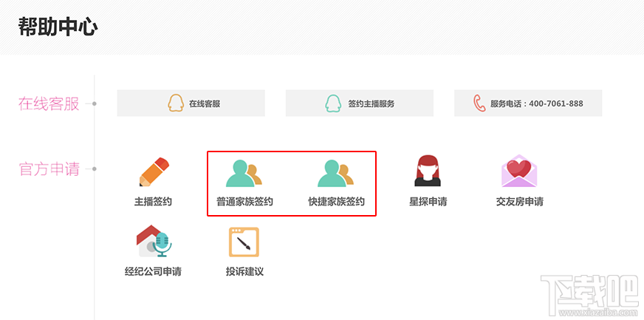Image resolution: width=644 pixels, height=320 pixels.
Task: Click the heart envelope 交友房申请 icon
Action: (x=519, y=171)
